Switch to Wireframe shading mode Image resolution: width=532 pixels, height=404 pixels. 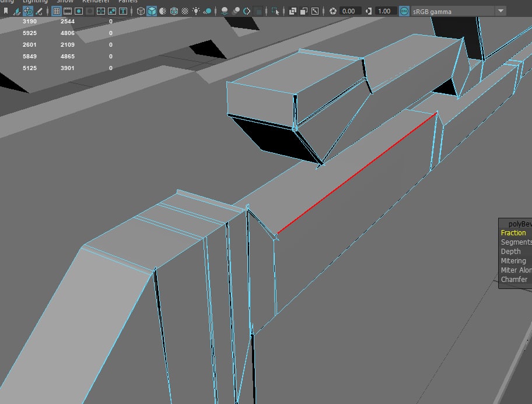tap(141, 11)
